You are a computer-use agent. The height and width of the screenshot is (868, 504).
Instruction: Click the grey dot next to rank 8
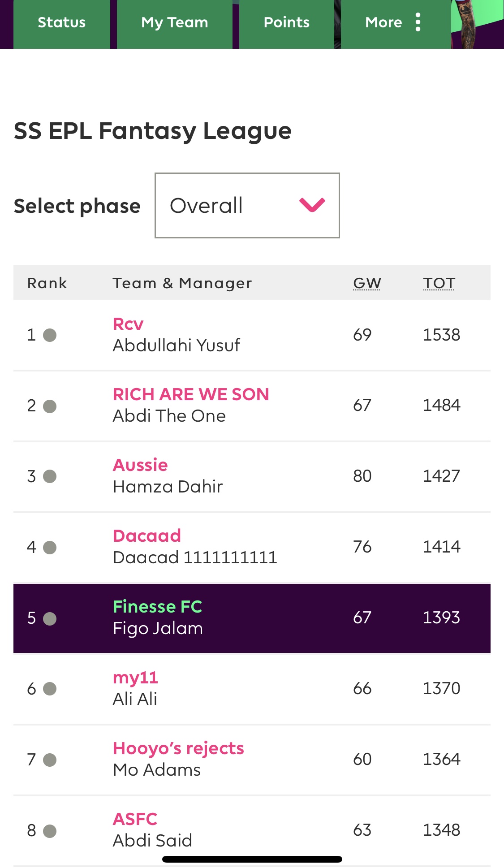pyautogui.click(x=50, y=831)
